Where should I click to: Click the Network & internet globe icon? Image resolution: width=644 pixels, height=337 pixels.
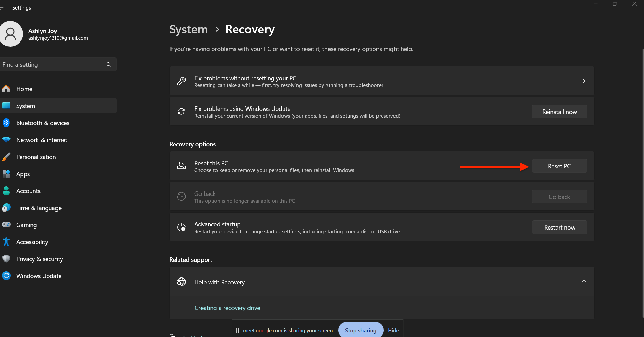pos(6,140)
